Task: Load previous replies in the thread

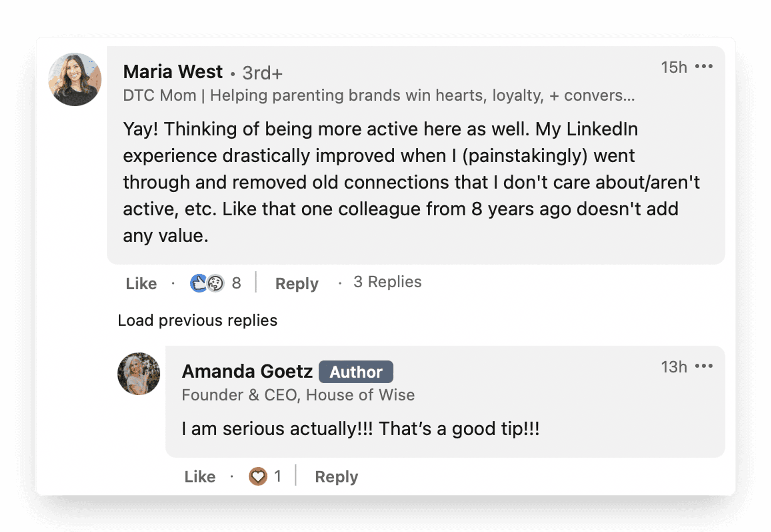Action: (x=197, y=321)
